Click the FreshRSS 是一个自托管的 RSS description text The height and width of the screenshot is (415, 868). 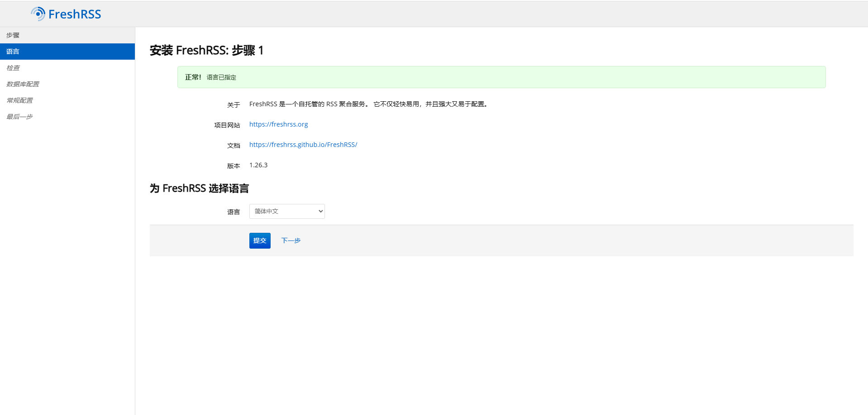[x=369, y=104]
